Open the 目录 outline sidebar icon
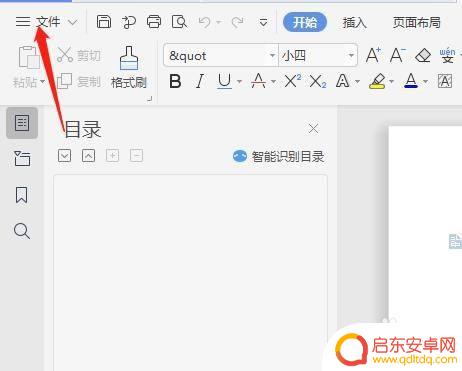The image size is (462, 371). point(22,123)
